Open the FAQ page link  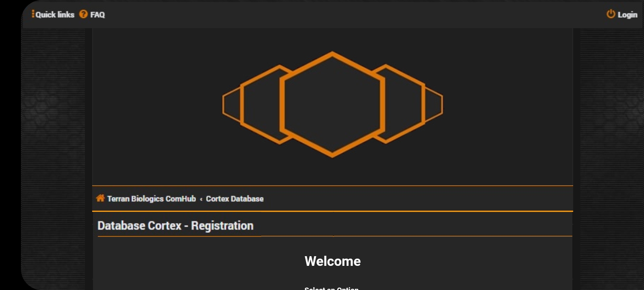97,15
